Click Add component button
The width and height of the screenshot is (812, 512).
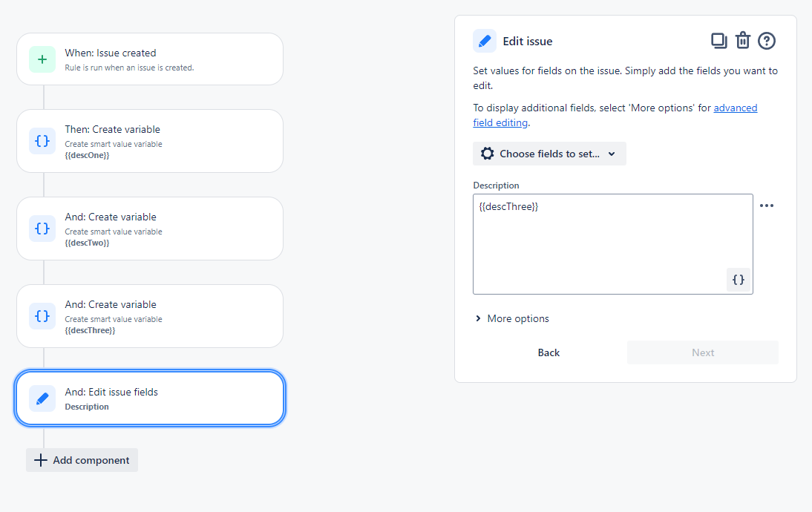[x=82, y=460]
